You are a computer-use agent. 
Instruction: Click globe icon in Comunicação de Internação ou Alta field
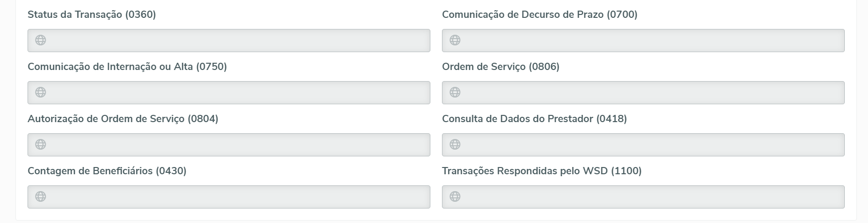pyautogui.click(x=41, y=92)
